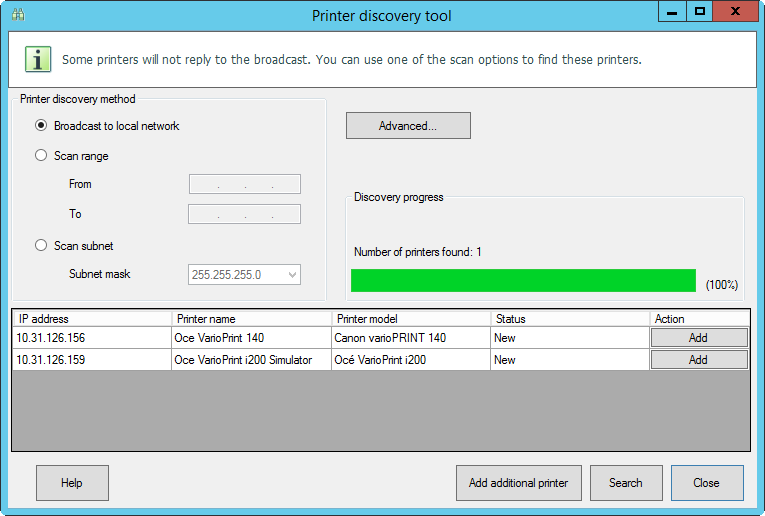Minimize the Printer discovery tool window
This screenshot has width=765, height=516.
point(672,11)
